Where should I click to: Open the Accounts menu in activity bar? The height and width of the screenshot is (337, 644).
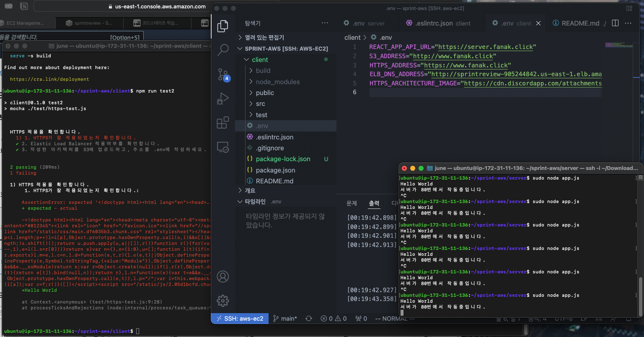[223, 277]
